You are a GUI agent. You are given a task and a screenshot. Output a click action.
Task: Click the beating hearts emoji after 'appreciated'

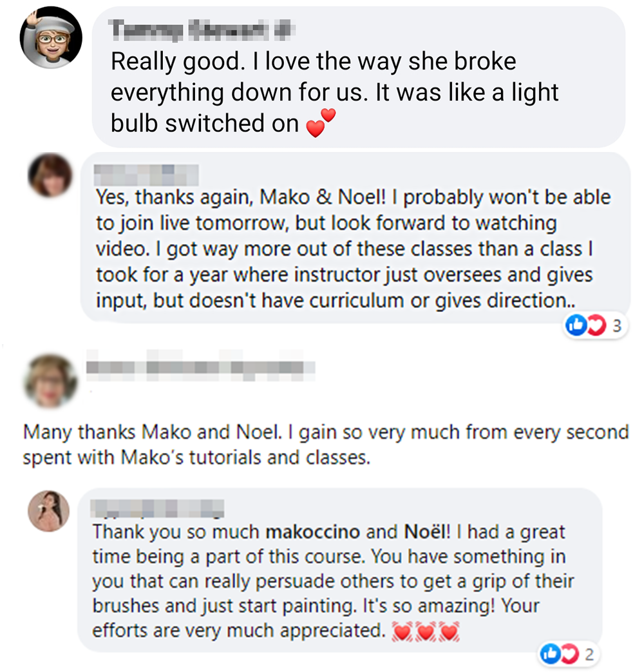point(426,630)
